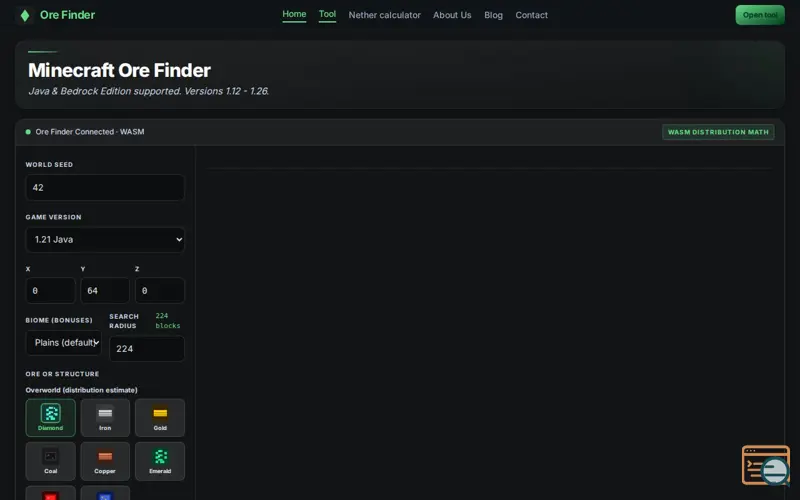Focus the World Seed input field
Viewport: 800px width, 500px height.
tap(105, 188)
